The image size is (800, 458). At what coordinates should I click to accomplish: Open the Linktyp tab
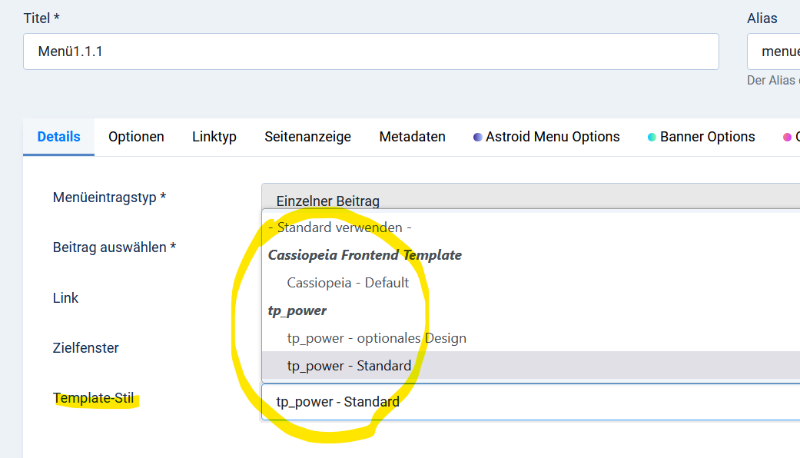[214, 137]
